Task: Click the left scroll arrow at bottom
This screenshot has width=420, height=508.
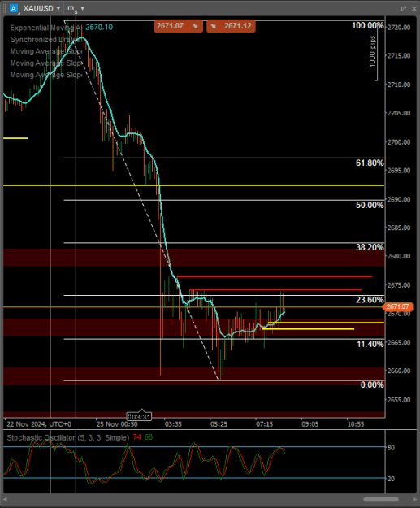Action: click(5, 499)
